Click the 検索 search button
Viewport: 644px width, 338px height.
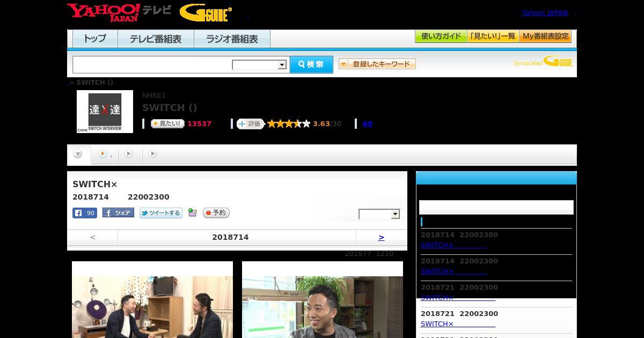click(311, 64)
